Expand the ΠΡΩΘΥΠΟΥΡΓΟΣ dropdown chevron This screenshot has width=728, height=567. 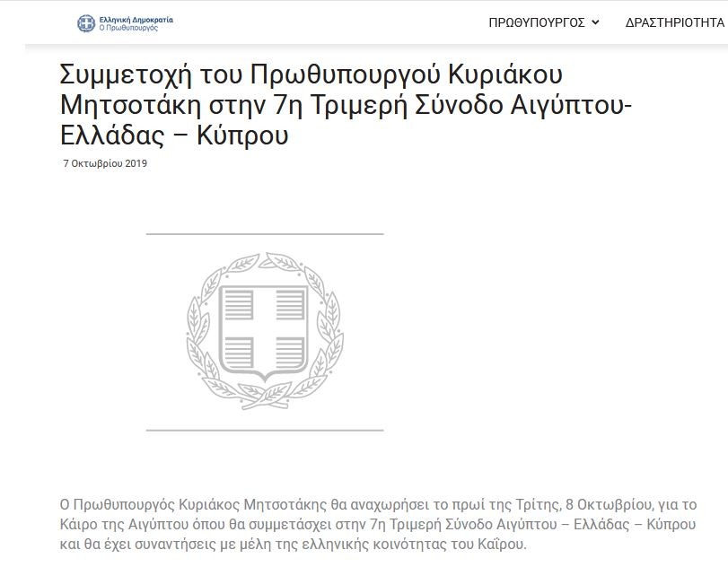tap(595, 22)
